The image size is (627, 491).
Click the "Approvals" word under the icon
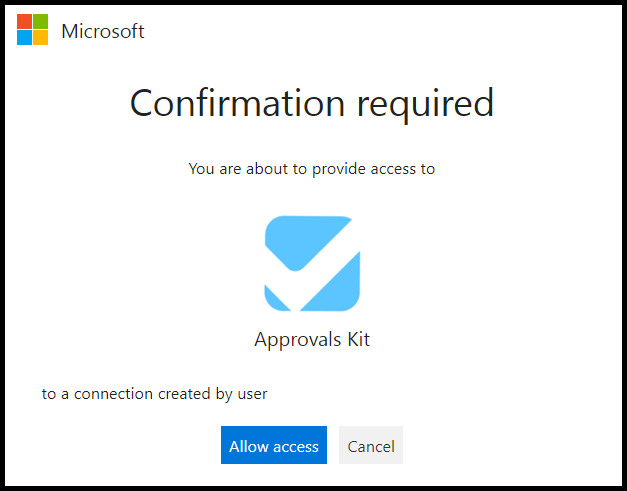[296, 340]
